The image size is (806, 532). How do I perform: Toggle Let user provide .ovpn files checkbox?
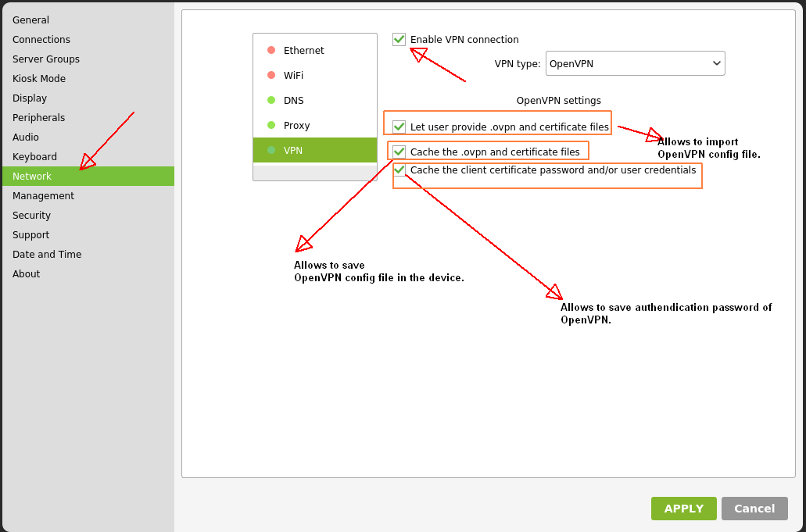coord(399,127)
